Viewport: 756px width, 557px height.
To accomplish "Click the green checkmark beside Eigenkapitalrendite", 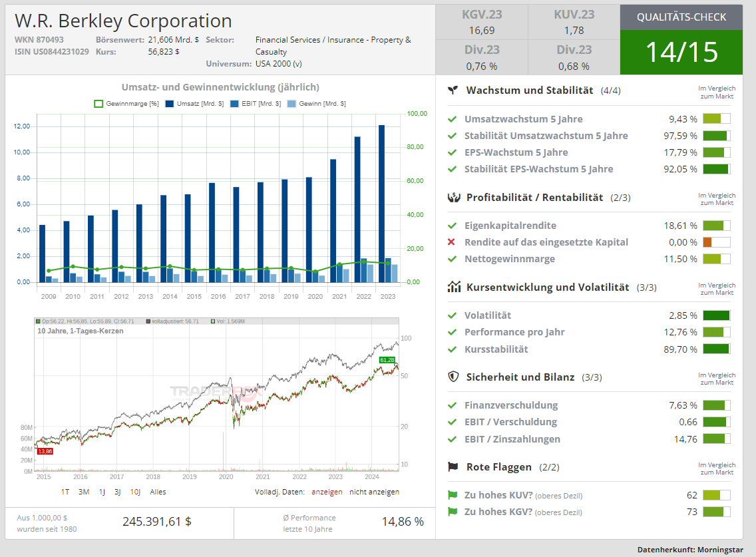I will (x=452, y=226).
